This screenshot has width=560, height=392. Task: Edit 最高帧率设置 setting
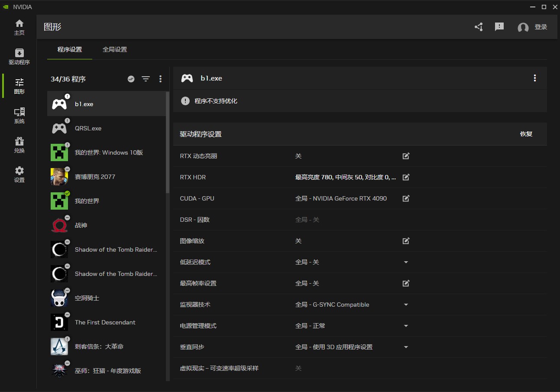[x=406, y=283]
